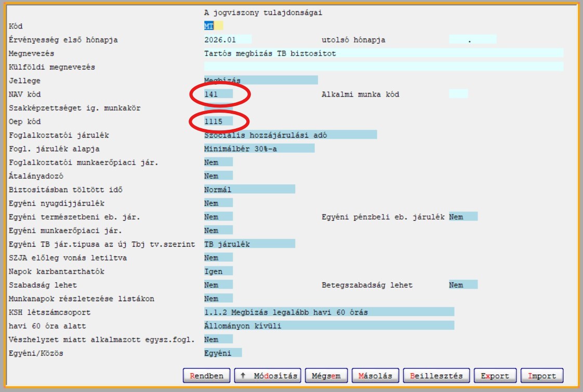
Task: Toggle Napok karbantarthatók Igen value
Action: click(218, 272)
